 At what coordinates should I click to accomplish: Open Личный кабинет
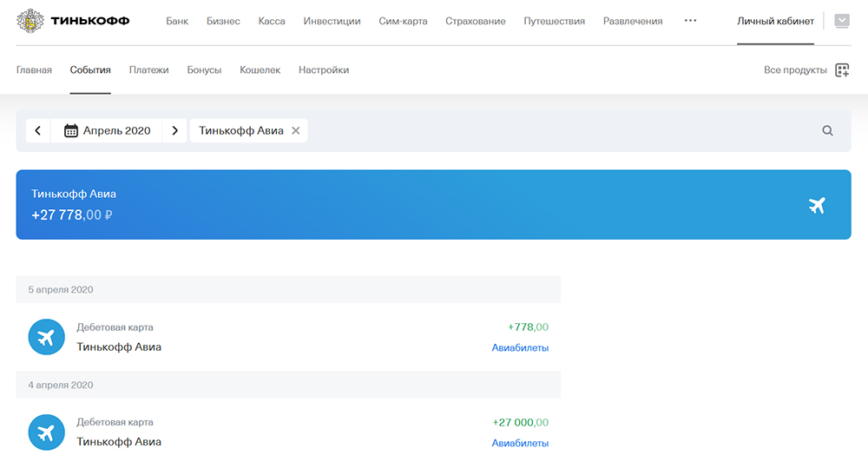pyautogui.click(x=775, y=21)
